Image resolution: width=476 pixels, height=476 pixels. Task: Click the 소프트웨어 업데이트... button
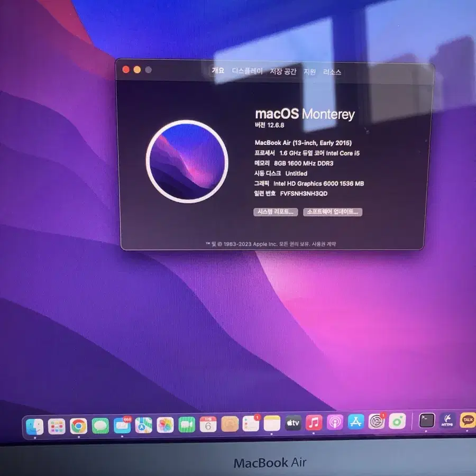[333, 212]
